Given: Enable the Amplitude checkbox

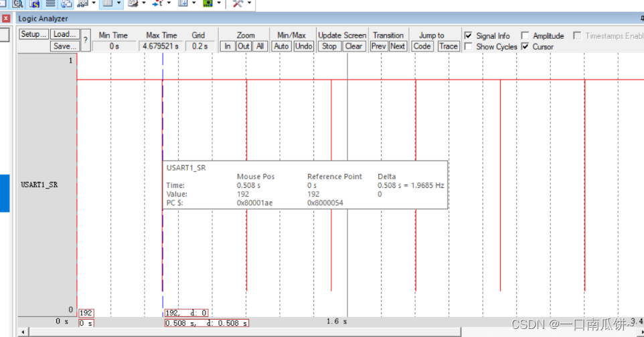Looking at the screenshot, I should 525,35.
